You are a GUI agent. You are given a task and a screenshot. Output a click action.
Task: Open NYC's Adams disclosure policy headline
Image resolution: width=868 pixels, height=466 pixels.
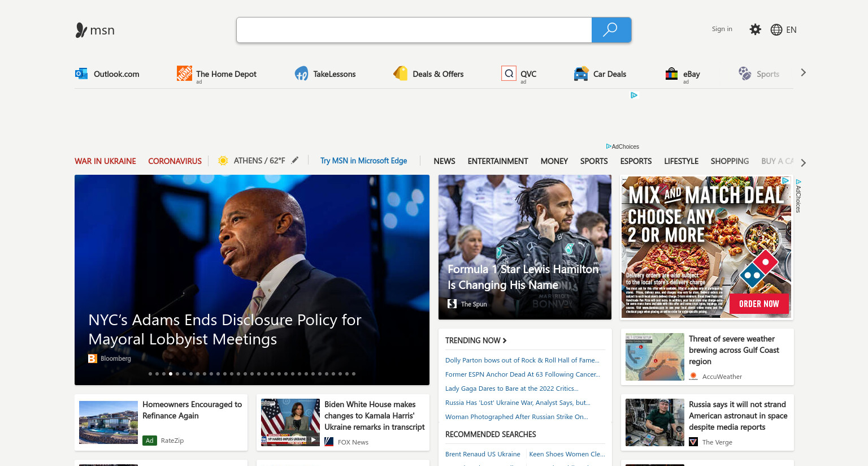point(224,329)
